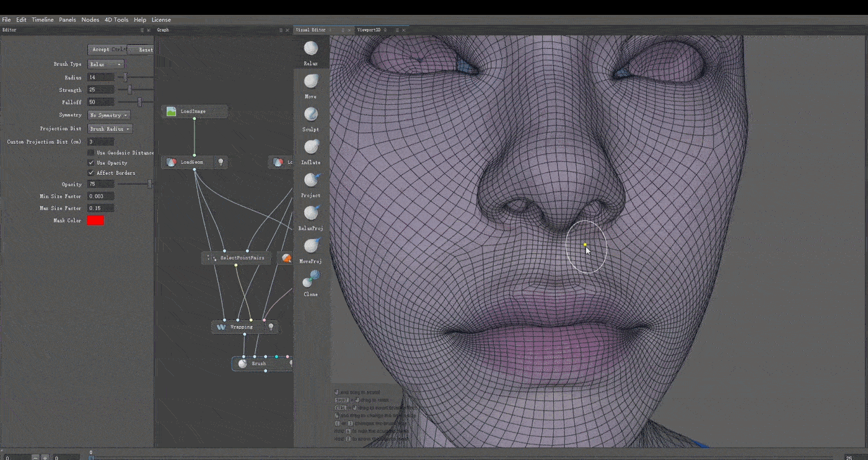The image size is (868, 460).
Task: Open the Timeline menu
Action: click(x=43, y=20)
